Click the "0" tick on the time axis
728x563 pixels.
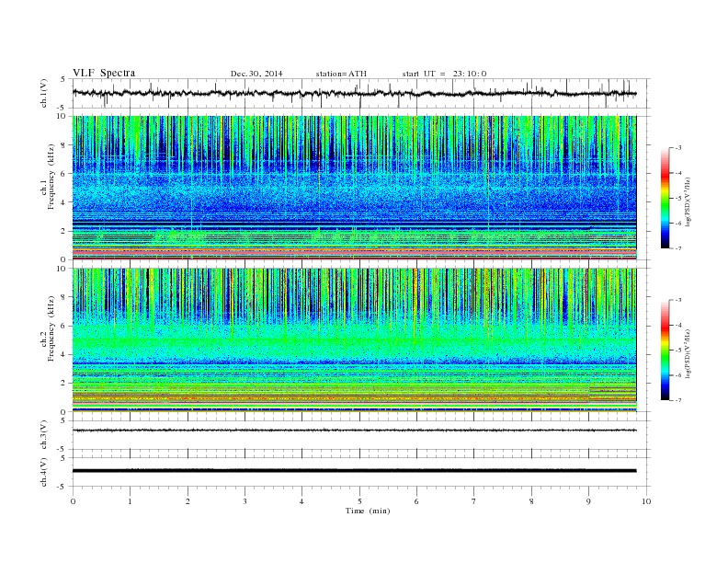pos(73,501)
